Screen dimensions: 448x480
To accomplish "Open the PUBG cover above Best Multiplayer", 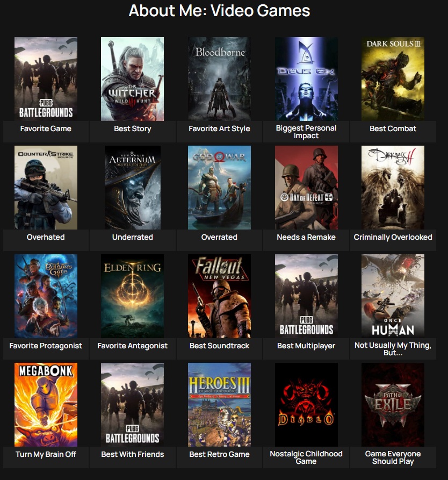I will [x=306, y=296].
